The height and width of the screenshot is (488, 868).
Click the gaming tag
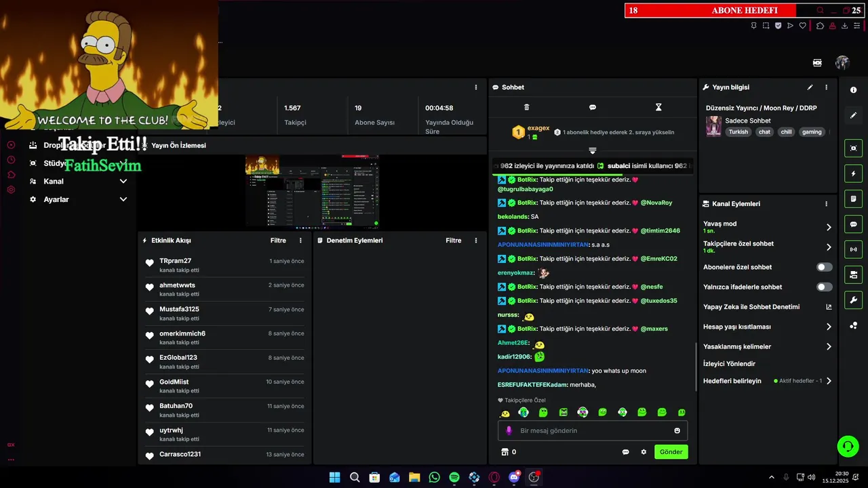click(x=812, y=132)
